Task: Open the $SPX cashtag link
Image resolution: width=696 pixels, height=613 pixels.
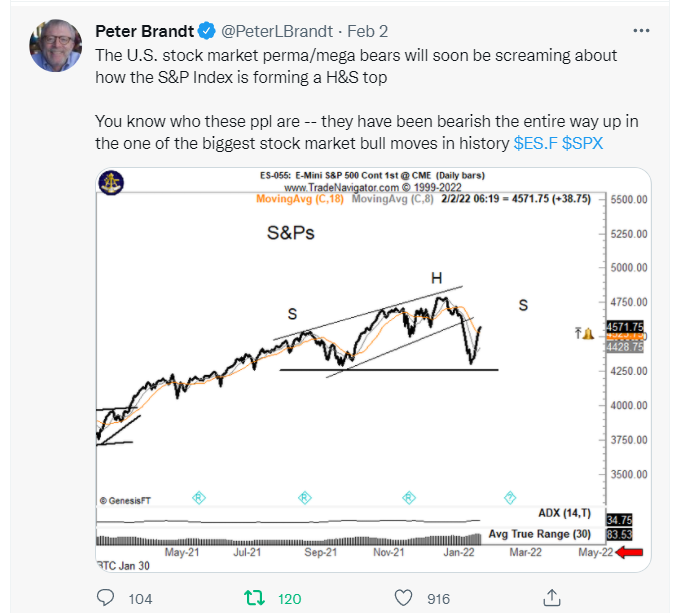Action: click(582, 145)
